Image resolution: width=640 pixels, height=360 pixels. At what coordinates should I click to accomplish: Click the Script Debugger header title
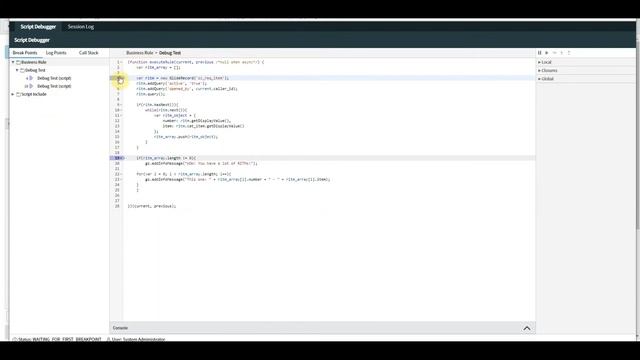[32, 40]
